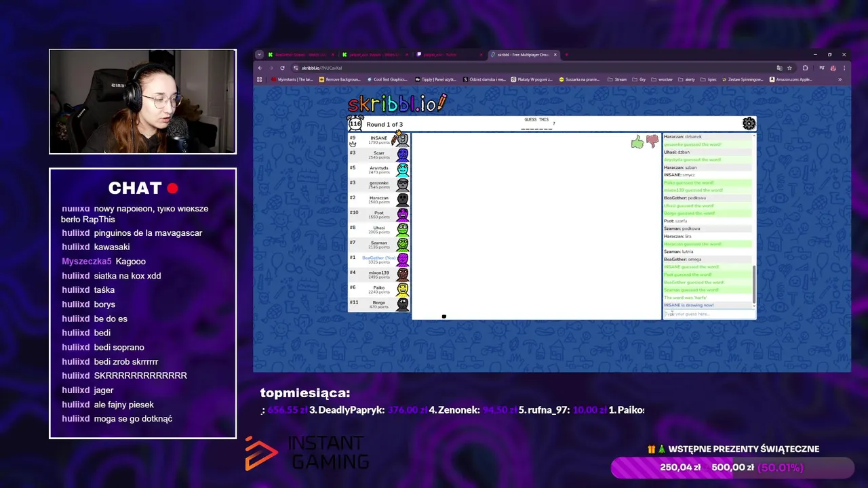
Task: Click Scarr's blue avatar
Action: click(x=403, y=155)
